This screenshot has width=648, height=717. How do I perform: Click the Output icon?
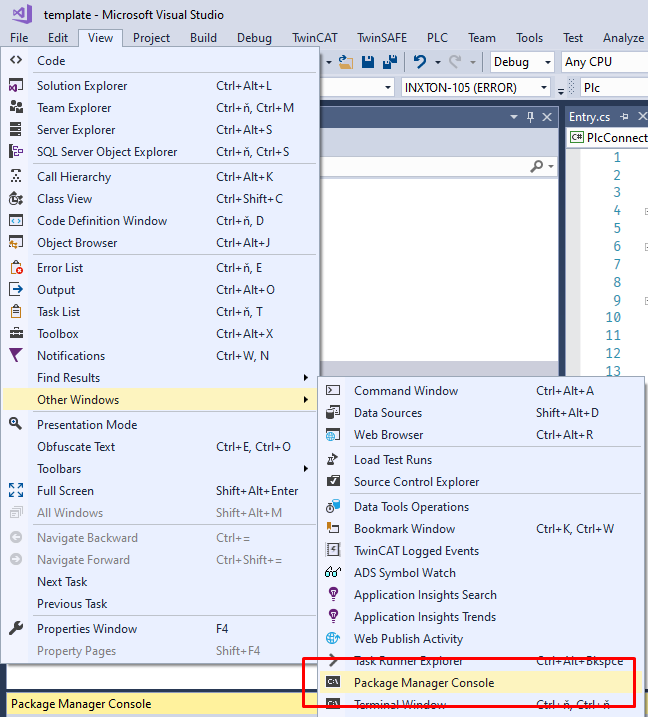click(x=16, y=289)
